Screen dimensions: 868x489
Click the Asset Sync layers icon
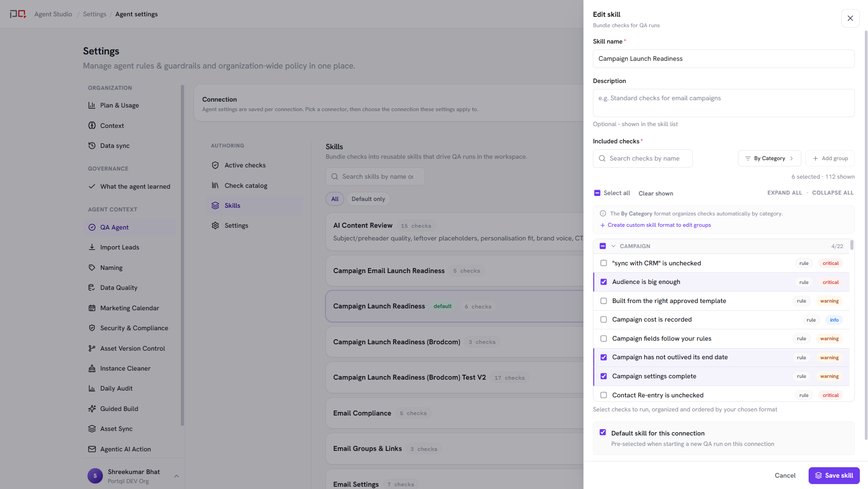[x=92, y=429]
